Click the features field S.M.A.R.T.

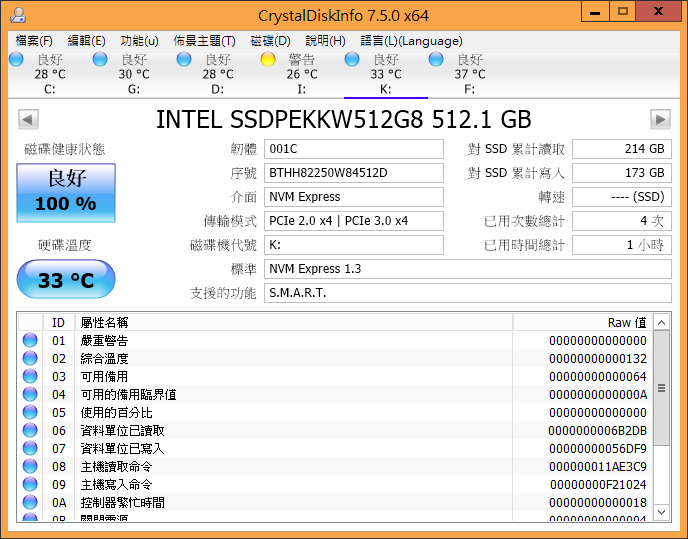coord(468,293)
